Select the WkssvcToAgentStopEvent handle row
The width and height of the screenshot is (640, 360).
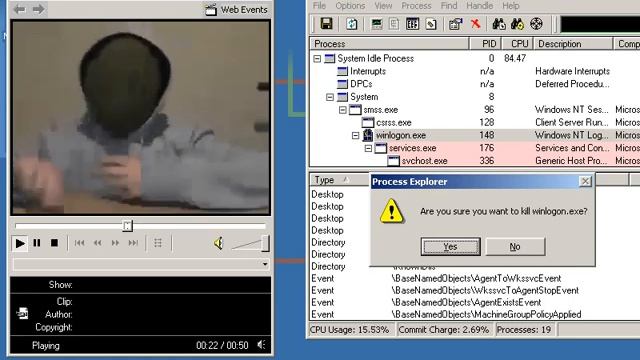tap(475, 291)
